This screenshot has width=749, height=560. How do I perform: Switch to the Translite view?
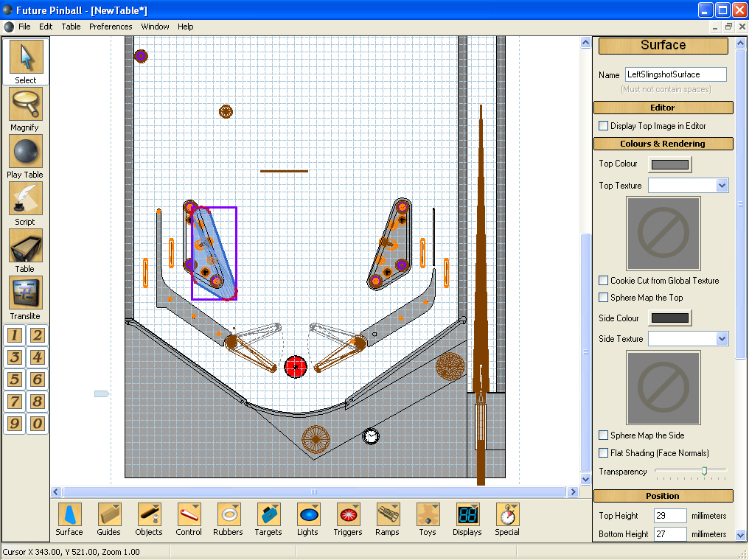(x=26, y=299)
